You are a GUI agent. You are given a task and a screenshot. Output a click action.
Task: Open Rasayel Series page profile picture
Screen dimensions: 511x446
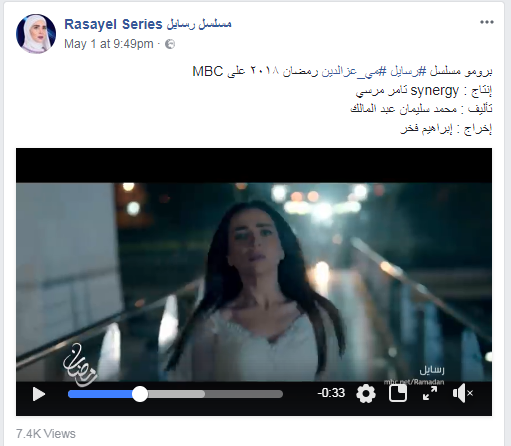(36, 34)
